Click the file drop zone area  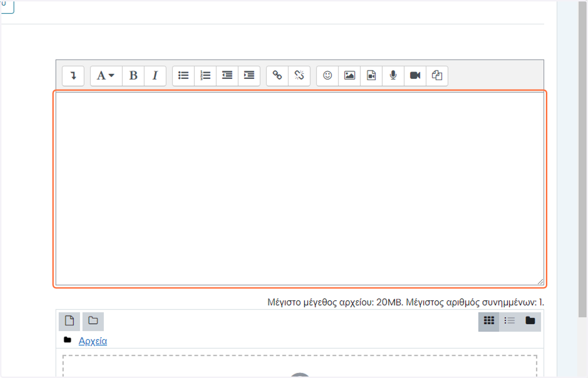[x=299, y=366]
